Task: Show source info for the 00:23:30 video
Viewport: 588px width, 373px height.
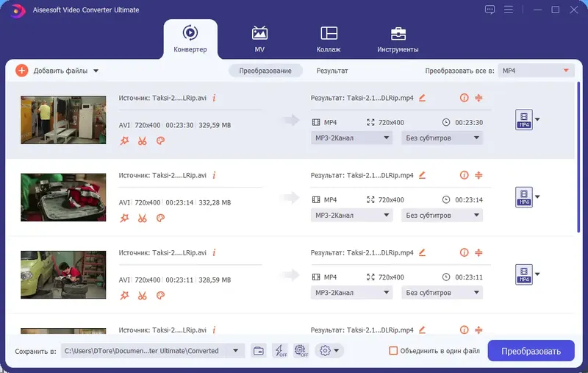Action: 214,98
